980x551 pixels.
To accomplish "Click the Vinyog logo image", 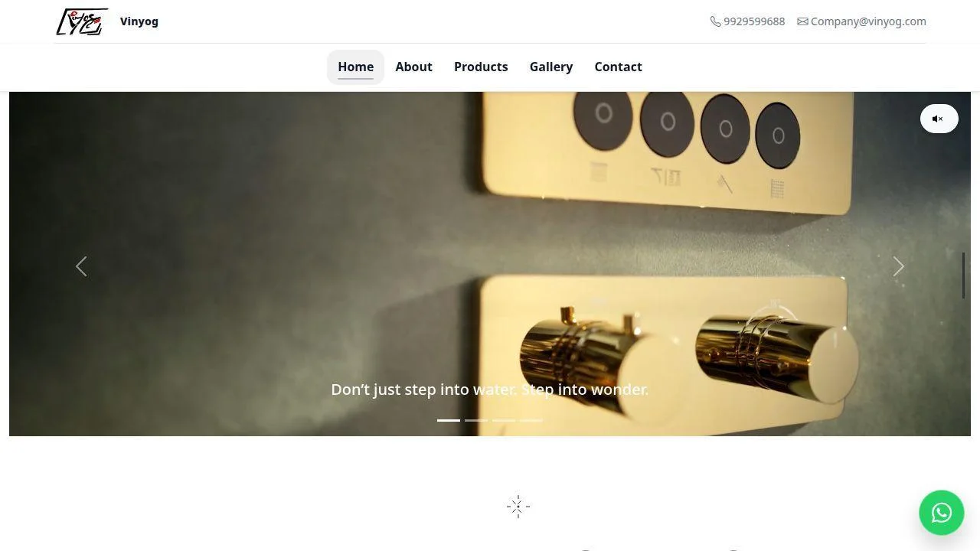I will (82, 21).
